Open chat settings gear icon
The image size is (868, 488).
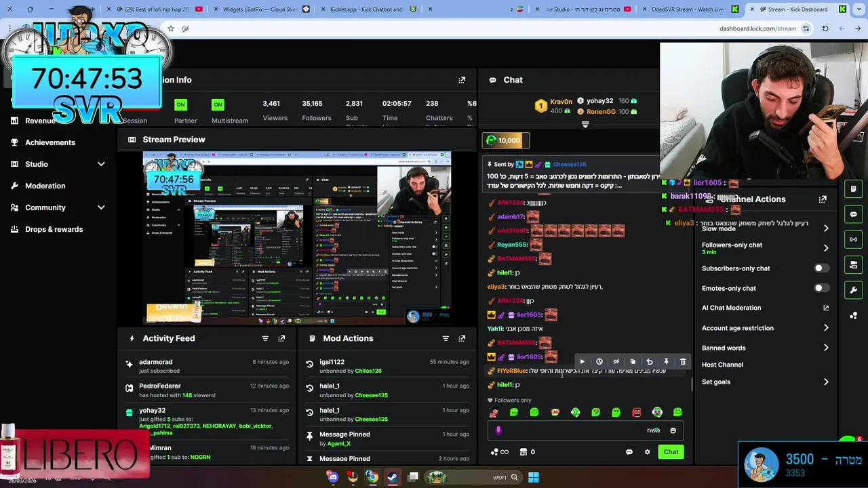647,452
